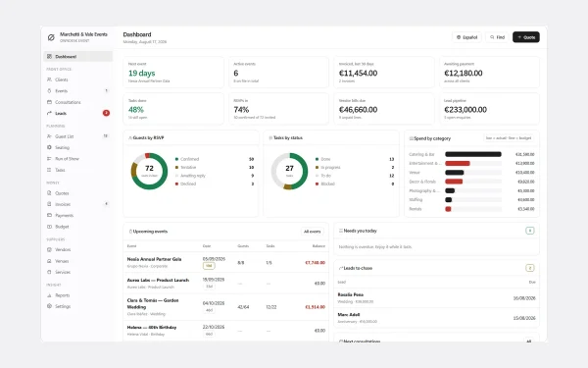Click the Rentals category label
The image size is (588, 368).
coord(416,209)
